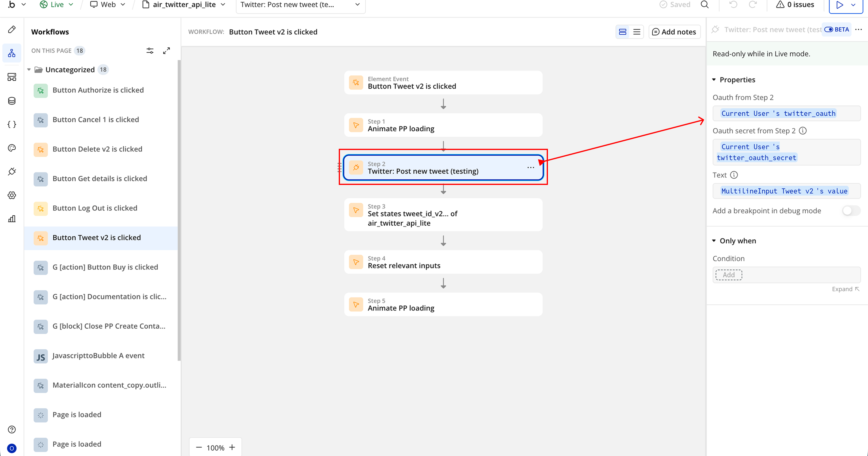The height and width of the screenshot is (456, 868).
Task: Open the Styles palette icon
Action: 12,148
